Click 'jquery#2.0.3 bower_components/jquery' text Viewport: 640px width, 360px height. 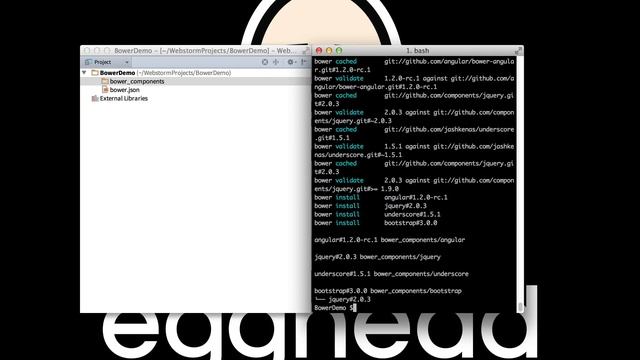click(377, 257)
